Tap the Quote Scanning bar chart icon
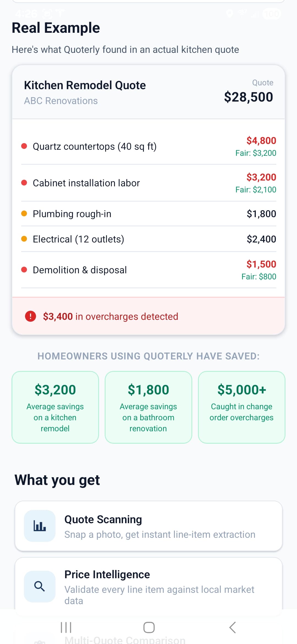The height and width of the screenshot is (644, 297). coord(40,526)
